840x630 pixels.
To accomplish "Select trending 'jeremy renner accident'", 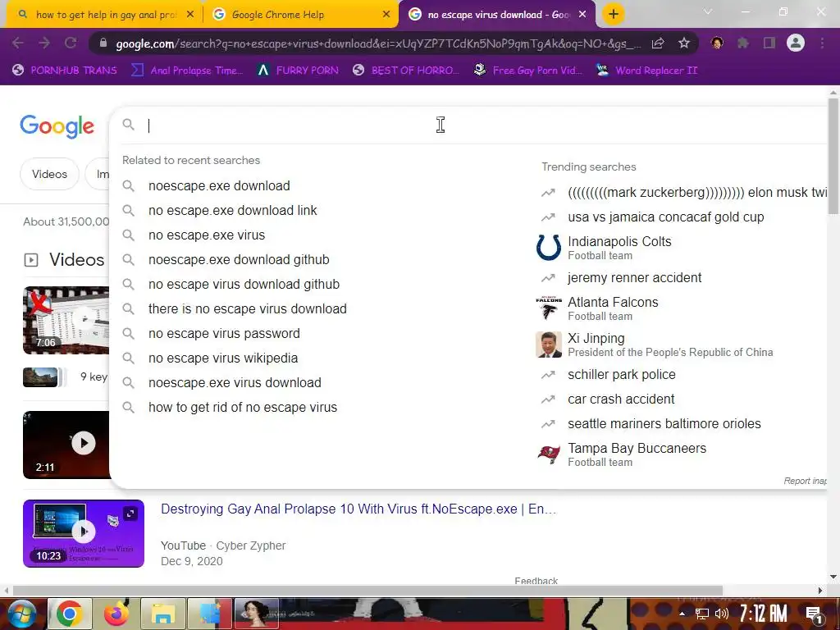I will 634,277.
